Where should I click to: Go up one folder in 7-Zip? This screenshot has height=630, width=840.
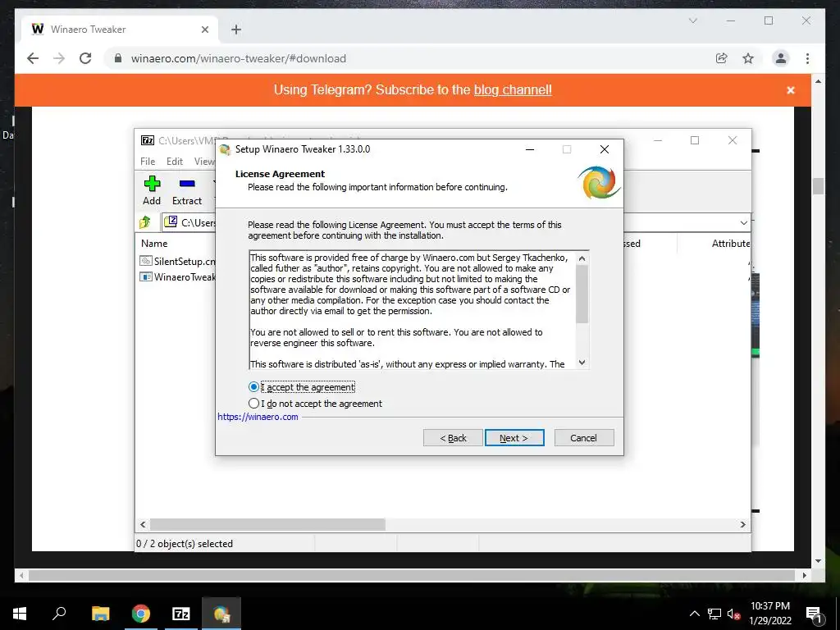[x=145, y=221]
